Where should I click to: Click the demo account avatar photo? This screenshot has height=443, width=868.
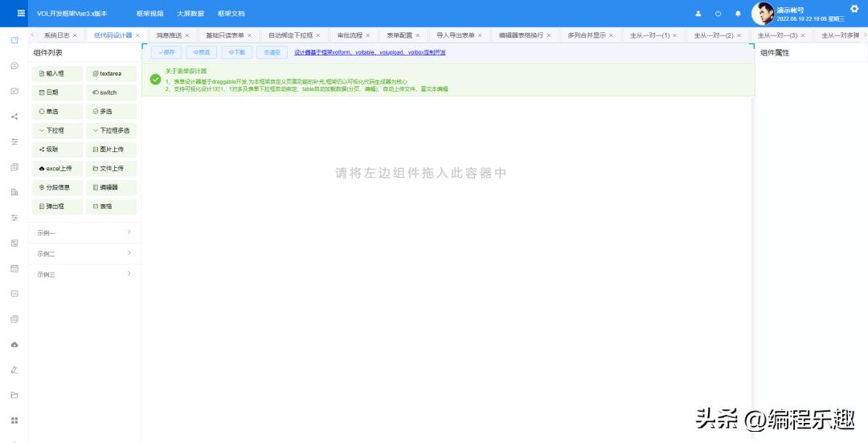click(x=762, y=14)
